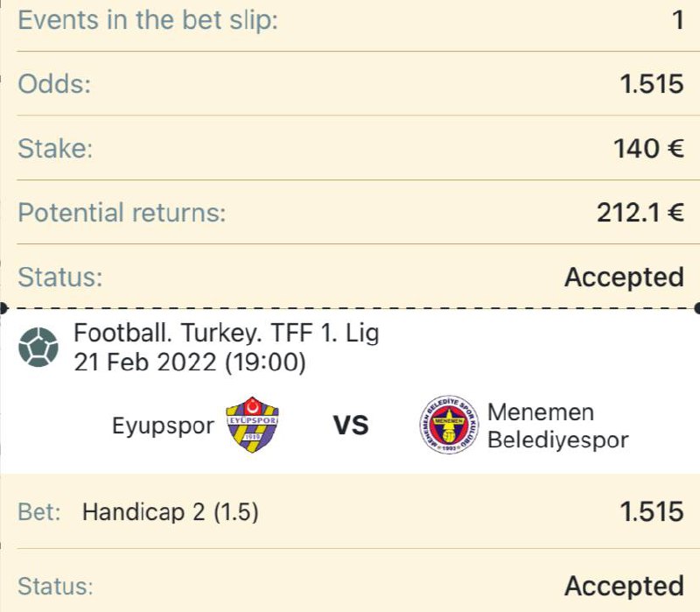Click the 212.1 € potential returns value
Image resolution: width=700 pixels, height=612 pixels.
[x=640, y=213]
